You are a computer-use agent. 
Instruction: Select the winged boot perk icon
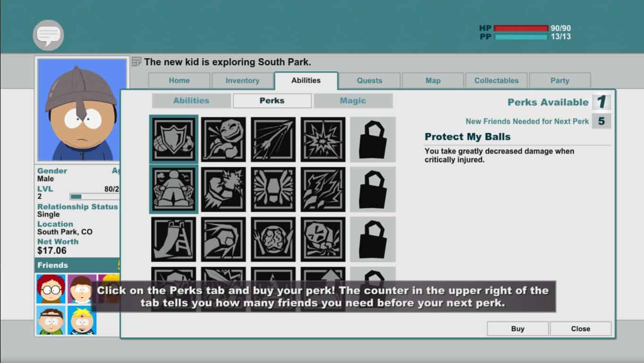[273, 190]
